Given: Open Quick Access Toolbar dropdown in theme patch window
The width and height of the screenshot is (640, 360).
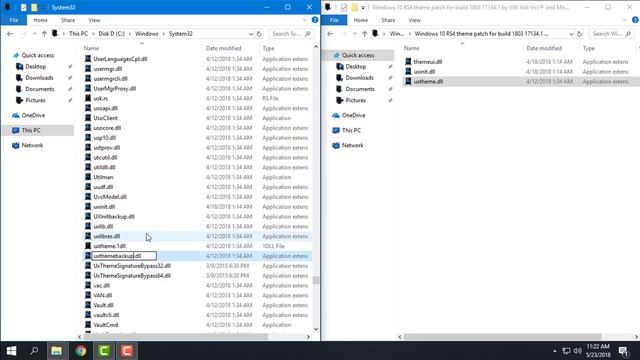Looking at the screenshot, I should (363, 7).
